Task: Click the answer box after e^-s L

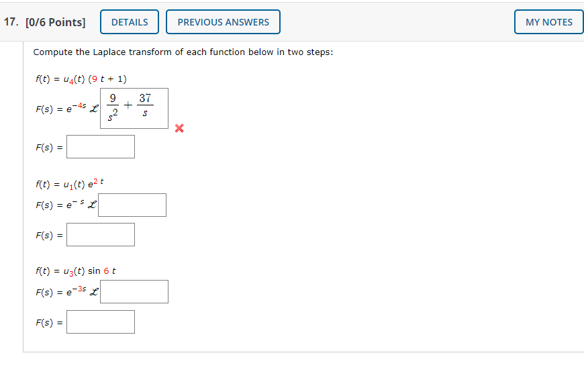Action: 132,205
